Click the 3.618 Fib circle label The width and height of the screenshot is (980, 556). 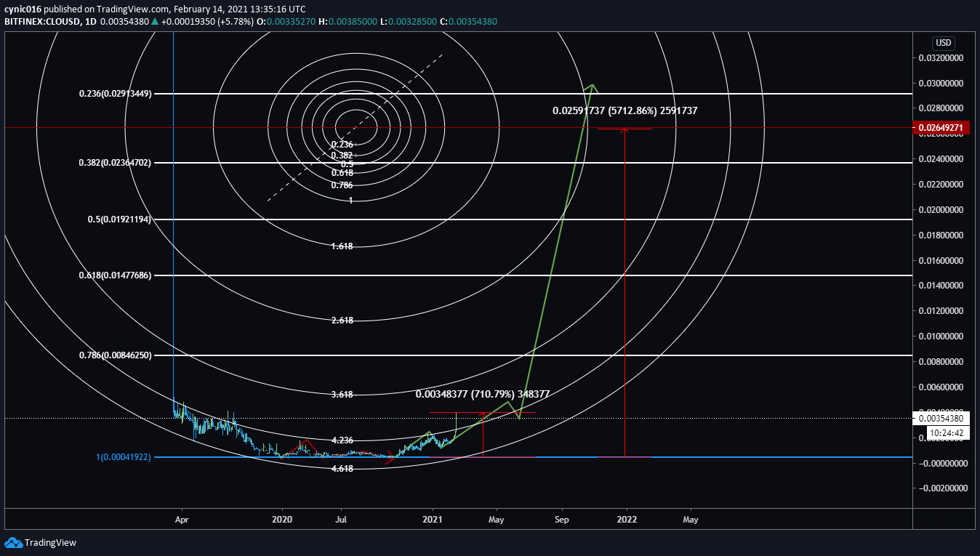point(342,395)
